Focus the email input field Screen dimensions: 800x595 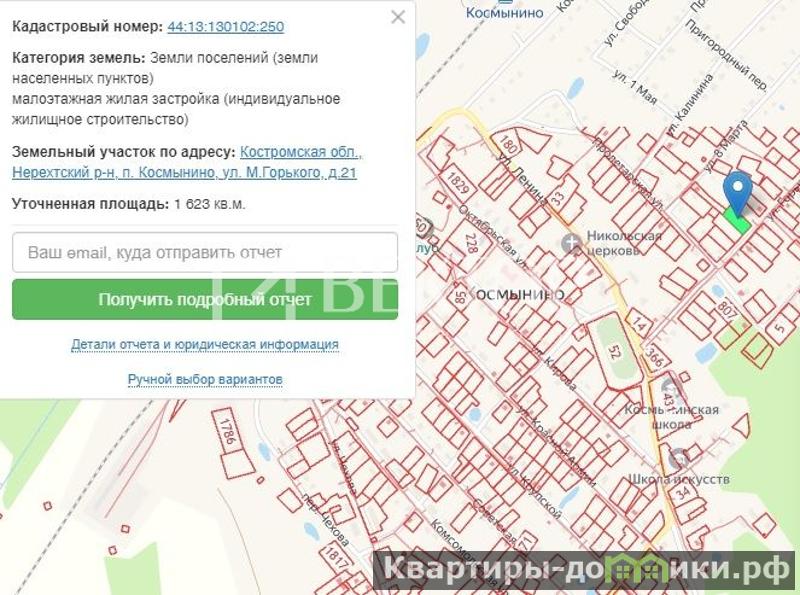[x=205, y=252]
